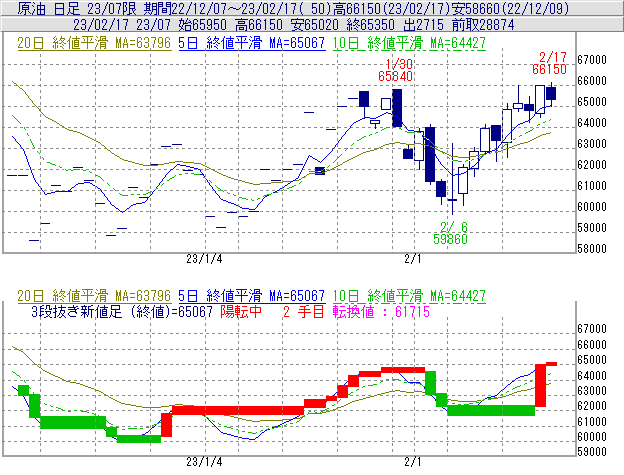
Task: Click the 65000 price label on lower chart
Action: tap(592, 360)
